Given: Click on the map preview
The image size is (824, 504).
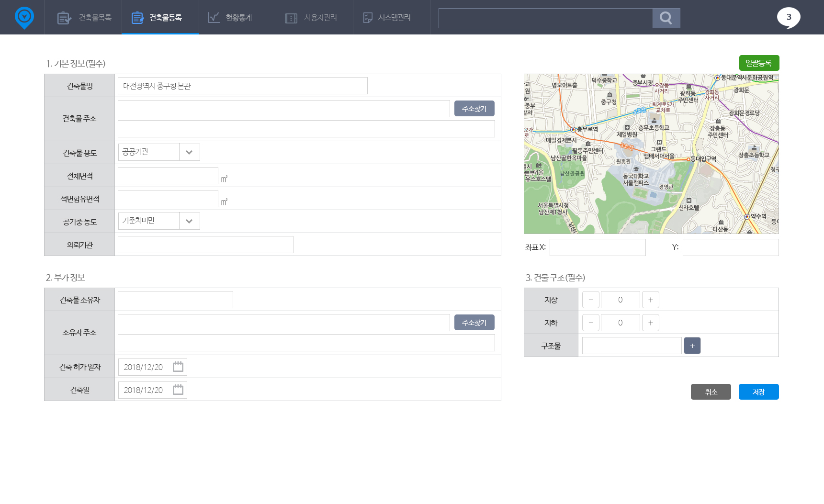Looking at the screenshot, I should (x=651, y=154).
